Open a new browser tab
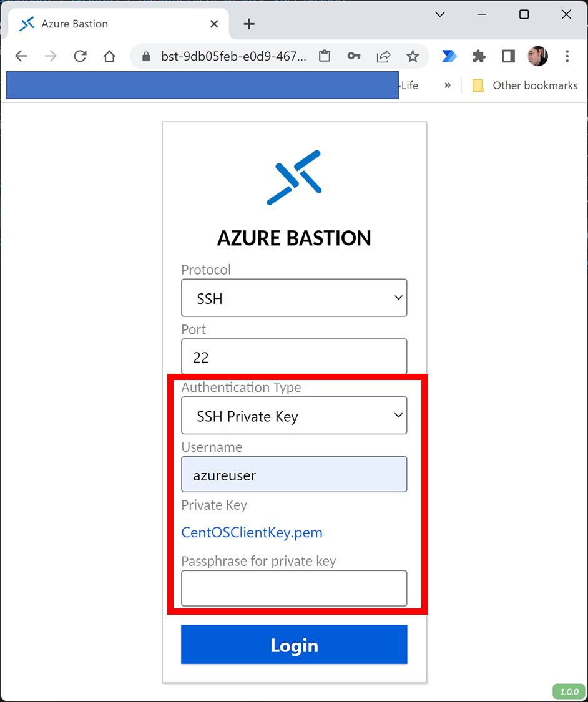 click(249, 24)
